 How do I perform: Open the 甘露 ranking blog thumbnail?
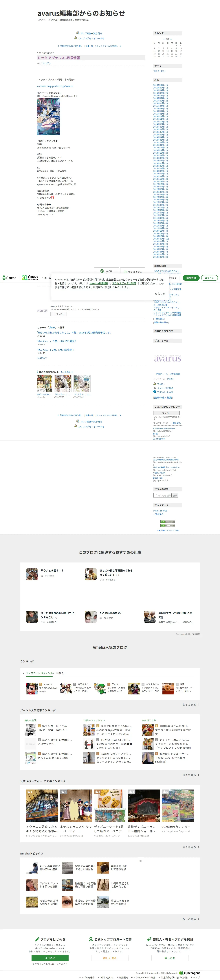pyautogui.click(x=168, y=688)
